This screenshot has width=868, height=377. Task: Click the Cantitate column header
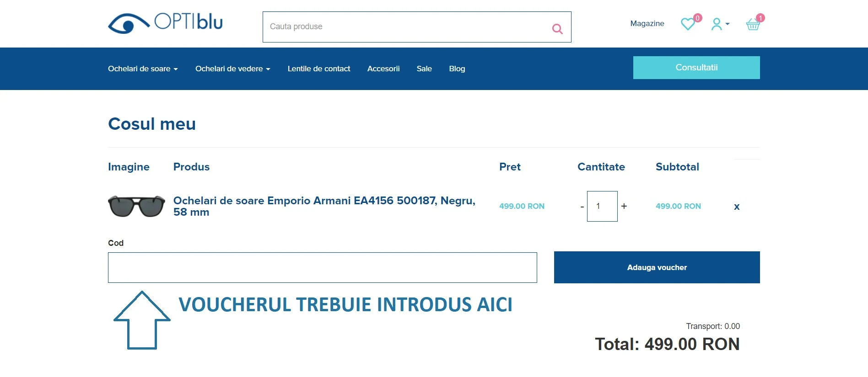pyautogui.click(x=601, y=167)
